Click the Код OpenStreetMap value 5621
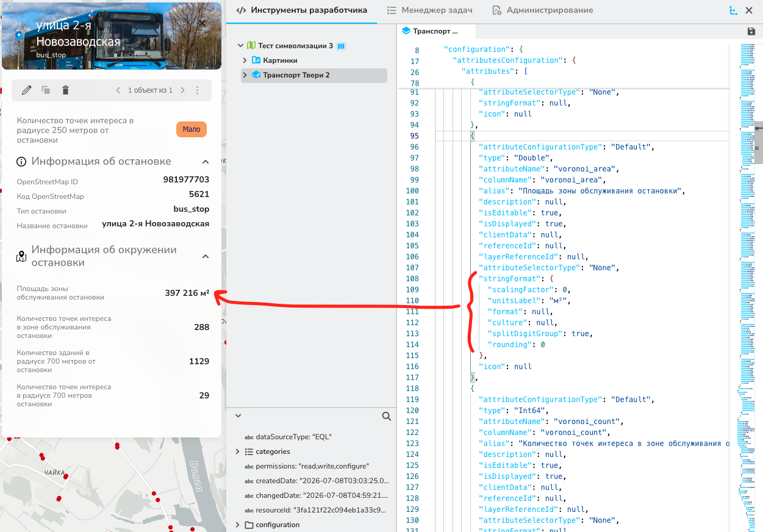The image size is (763, 532). coord(199,194)
